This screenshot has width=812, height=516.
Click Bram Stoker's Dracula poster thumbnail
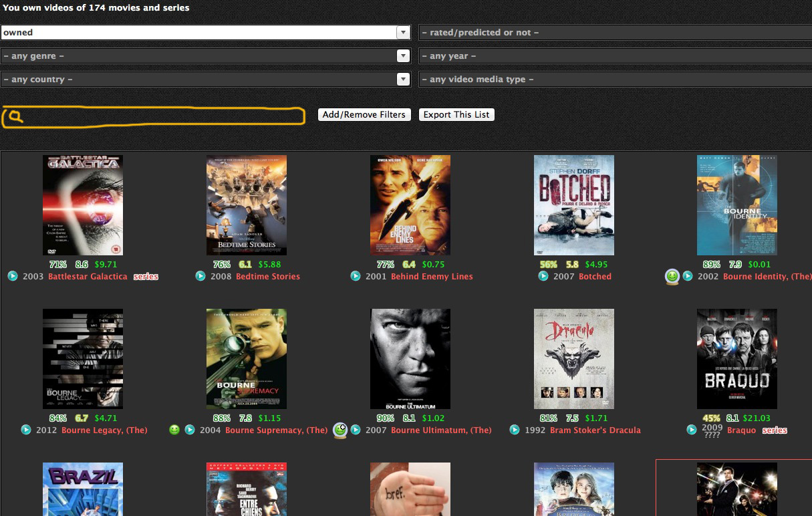click(574, 359)
